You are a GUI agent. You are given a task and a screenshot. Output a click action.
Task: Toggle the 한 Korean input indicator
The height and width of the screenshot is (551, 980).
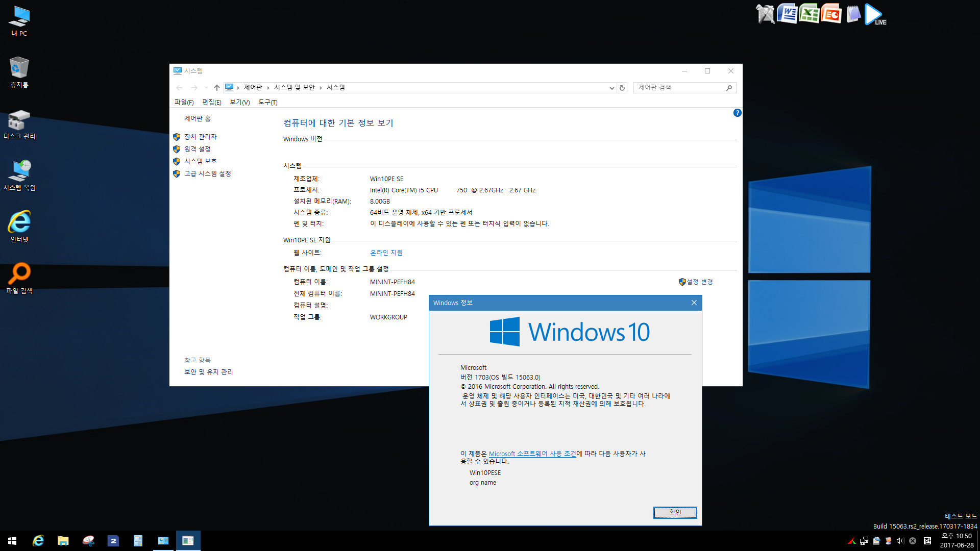[927, 541]
